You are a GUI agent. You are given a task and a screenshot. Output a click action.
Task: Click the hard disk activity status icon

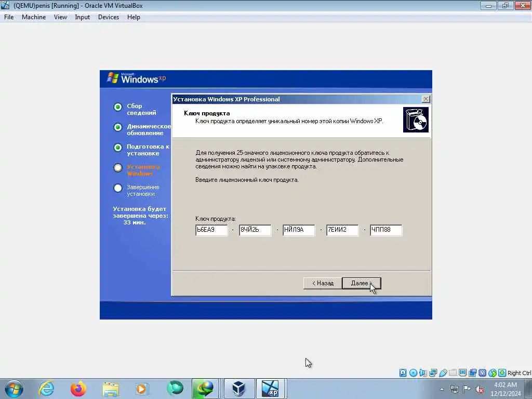pos(403,373)
